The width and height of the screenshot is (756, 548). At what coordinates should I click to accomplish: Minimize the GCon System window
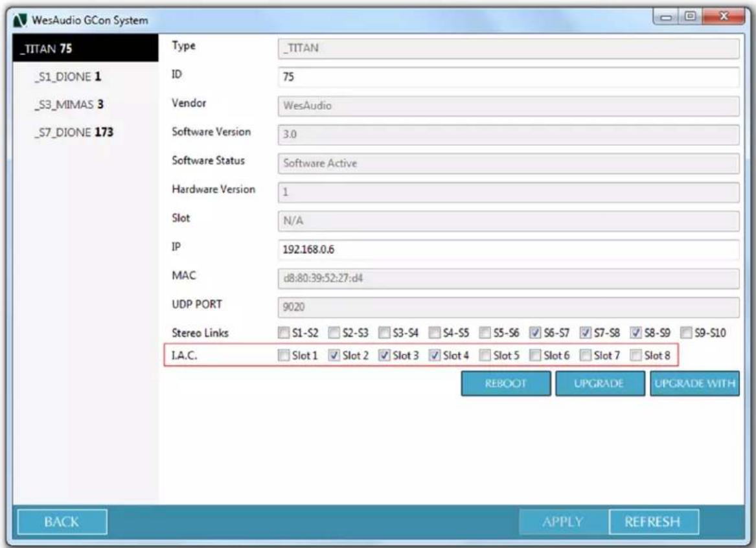(x=667, y=17)
